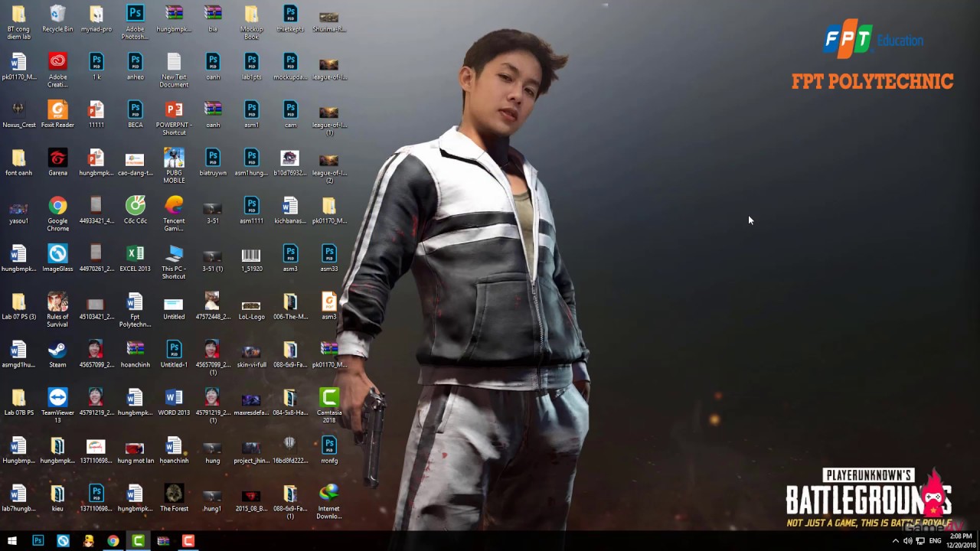The image size is (980, 551).
Task: Select the Adobe Creative Cloud desktop icon
Action: pyautogui.click(x=57, y=70)
